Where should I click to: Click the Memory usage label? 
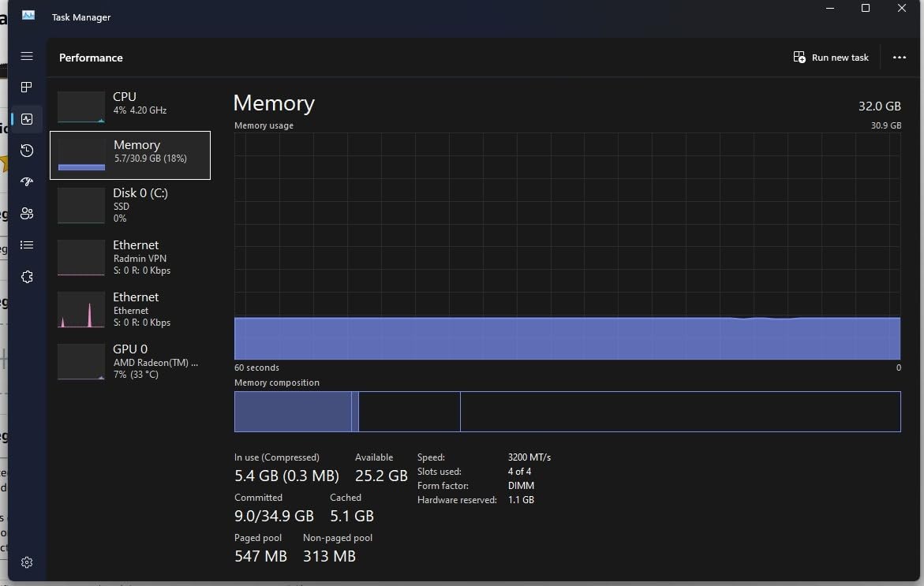[264, 125]
